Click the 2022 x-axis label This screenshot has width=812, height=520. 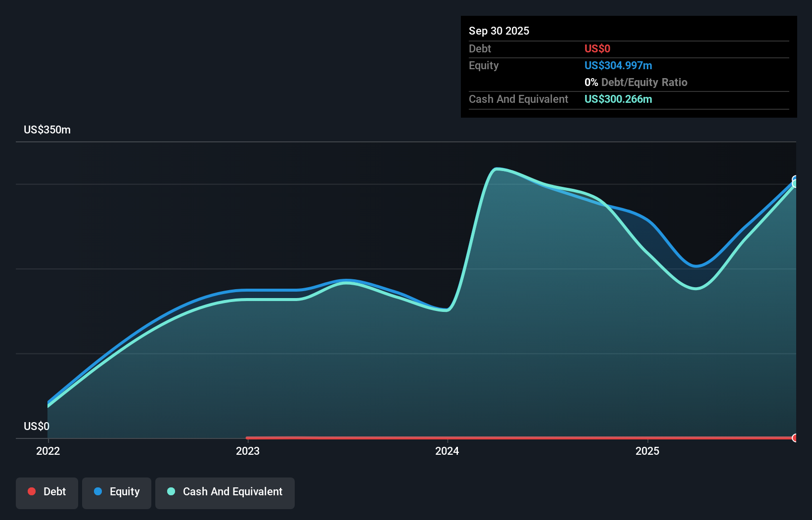click(x=48, y=451)
